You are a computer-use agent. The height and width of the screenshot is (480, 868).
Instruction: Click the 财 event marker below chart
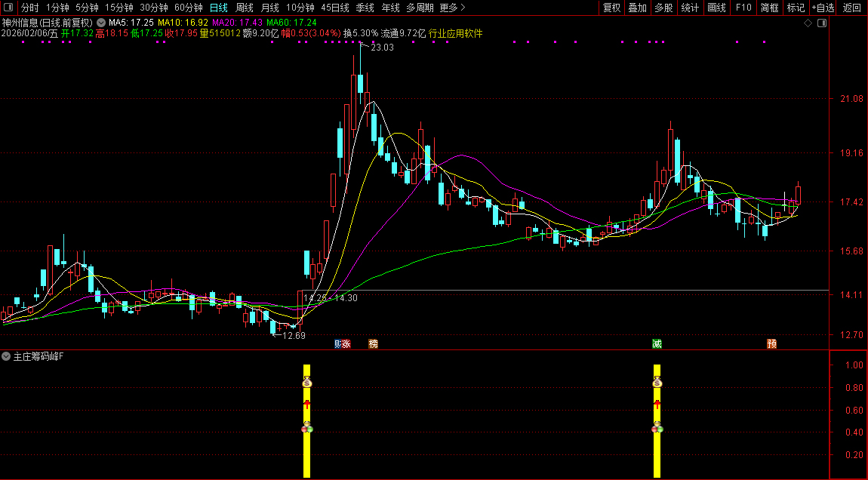pos(337,344)
